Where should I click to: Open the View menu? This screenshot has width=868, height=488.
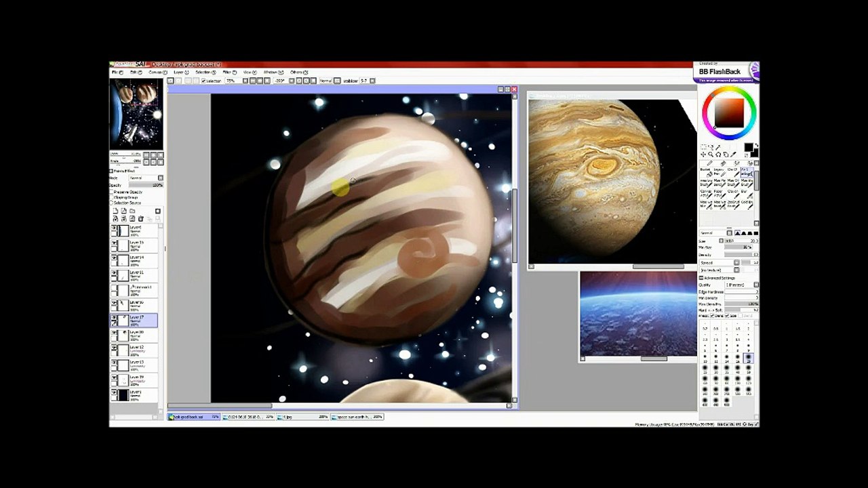pos(250,72)
